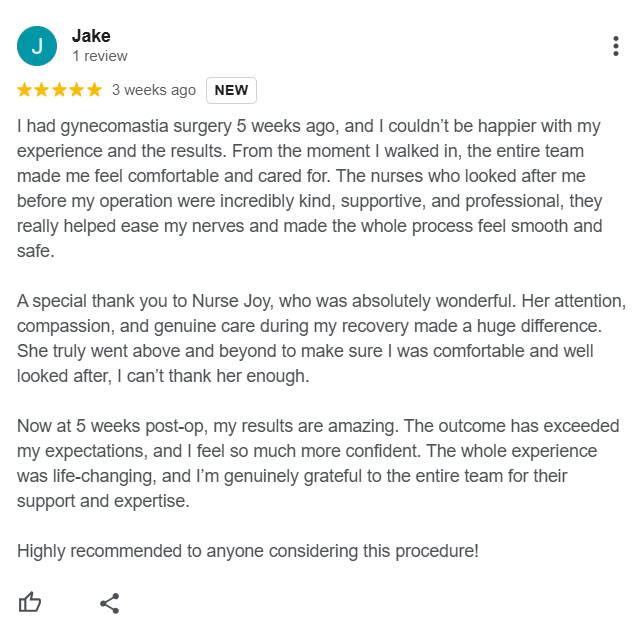This screenshot has height=627, width=634.
Task: Click the NEW badge
Action: pos(231,90)
